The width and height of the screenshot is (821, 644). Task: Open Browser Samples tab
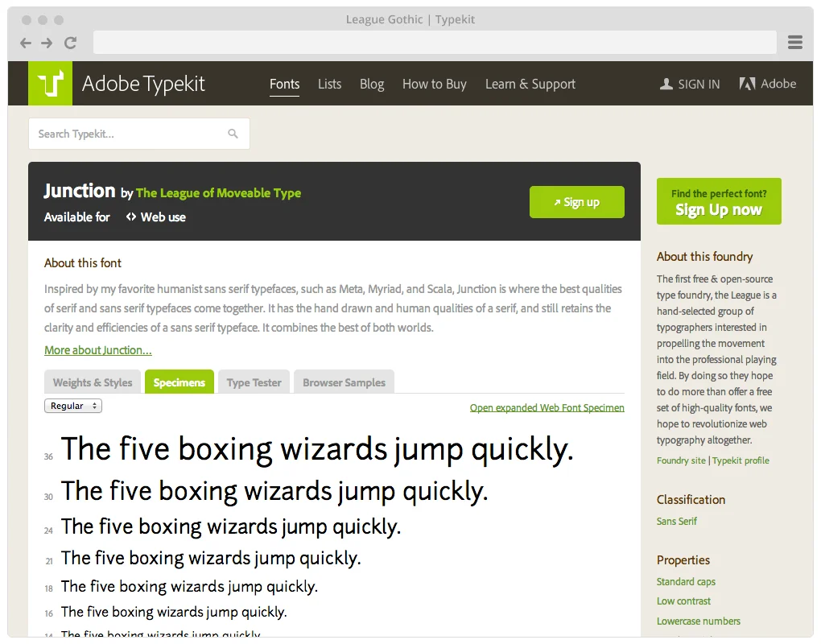click(344, 382)
